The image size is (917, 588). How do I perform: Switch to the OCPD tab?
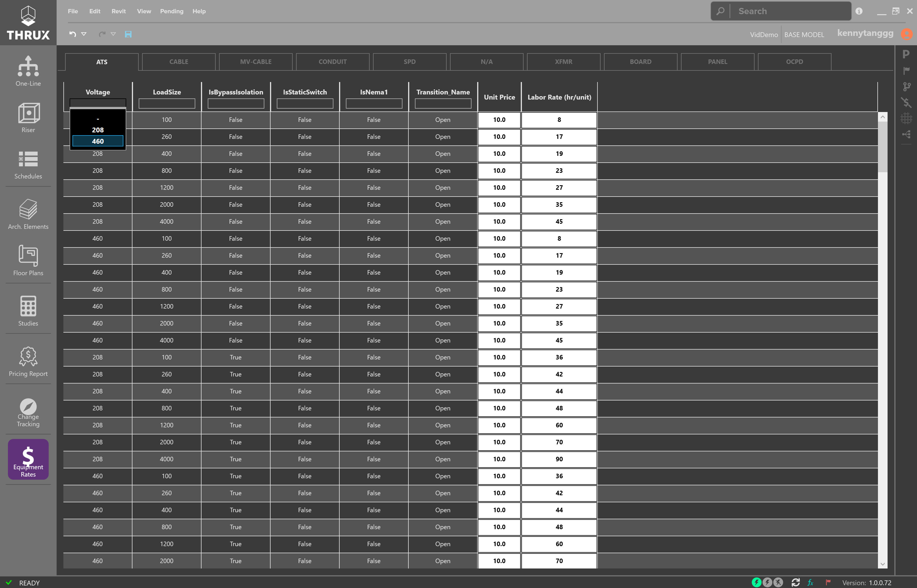(794, 61)
